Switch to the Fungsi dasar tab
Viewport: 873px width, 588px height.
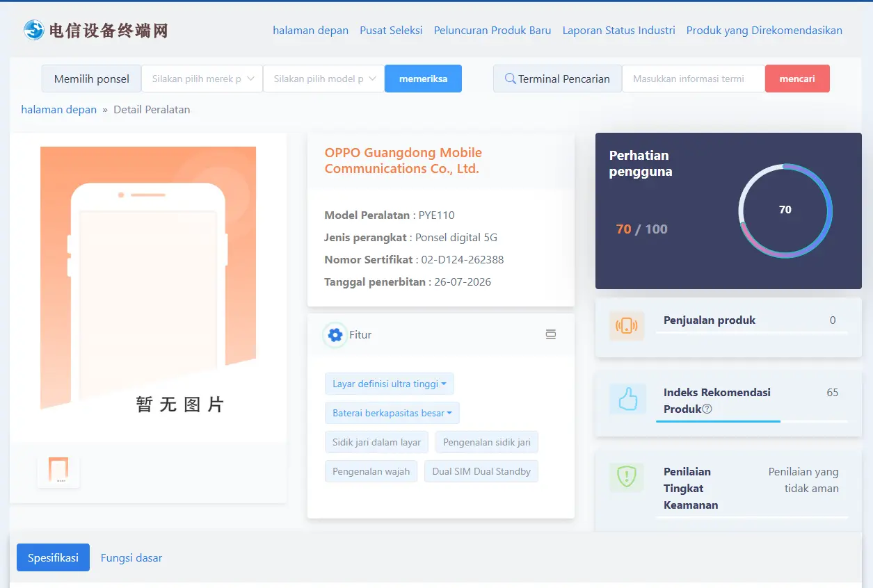[x=131, y=557]
